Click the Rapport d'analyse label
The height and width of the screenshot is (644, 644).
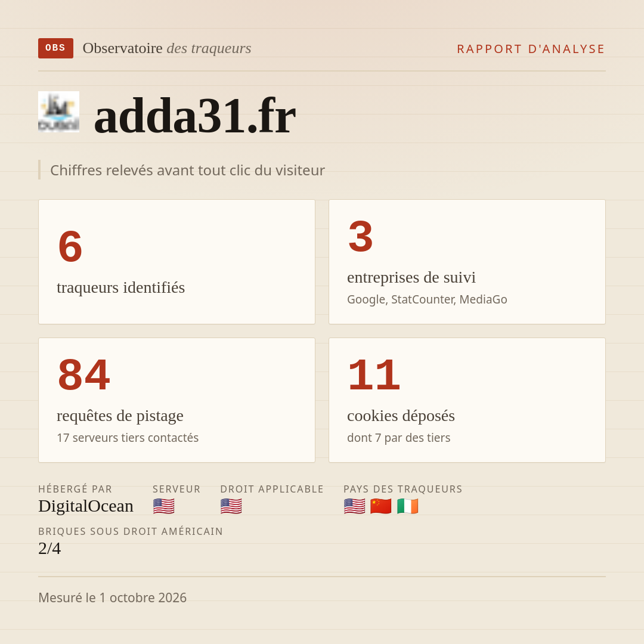tap(531, 49)
